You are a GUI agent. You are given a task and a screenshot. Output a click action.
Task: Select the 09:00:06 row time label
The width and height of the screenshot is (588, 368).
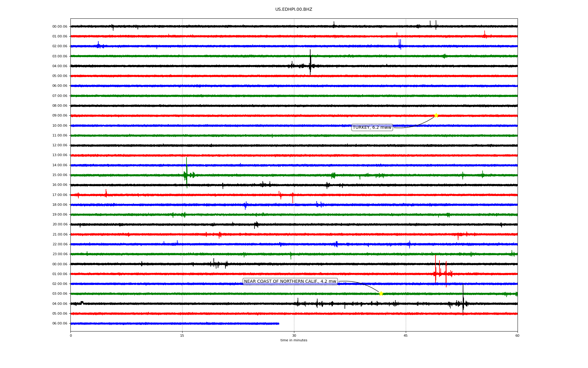pyautogui.click(x=60, y=116)
